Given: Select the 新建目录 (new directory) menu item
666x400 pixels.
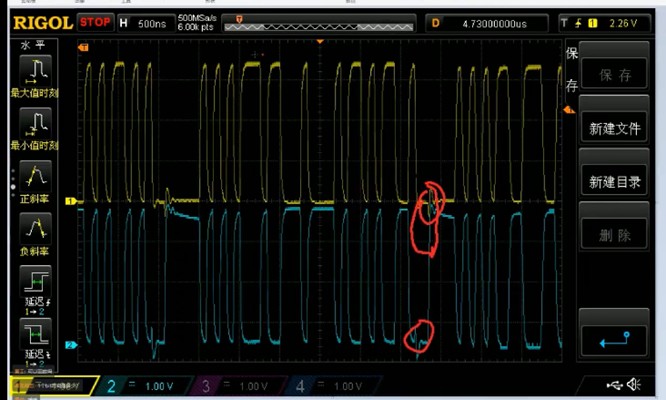Looking at the screenshot, I should click(614, 181).
